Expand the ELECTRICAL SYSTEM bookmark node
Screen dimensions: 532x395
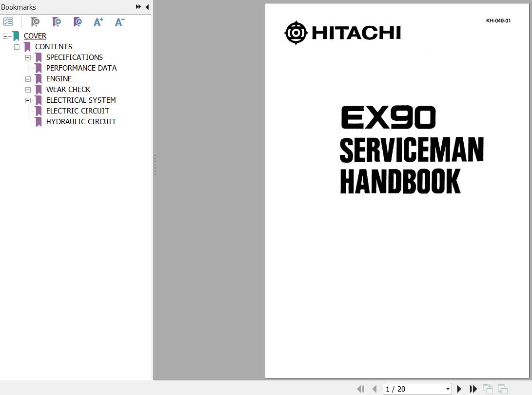(28, 100)
